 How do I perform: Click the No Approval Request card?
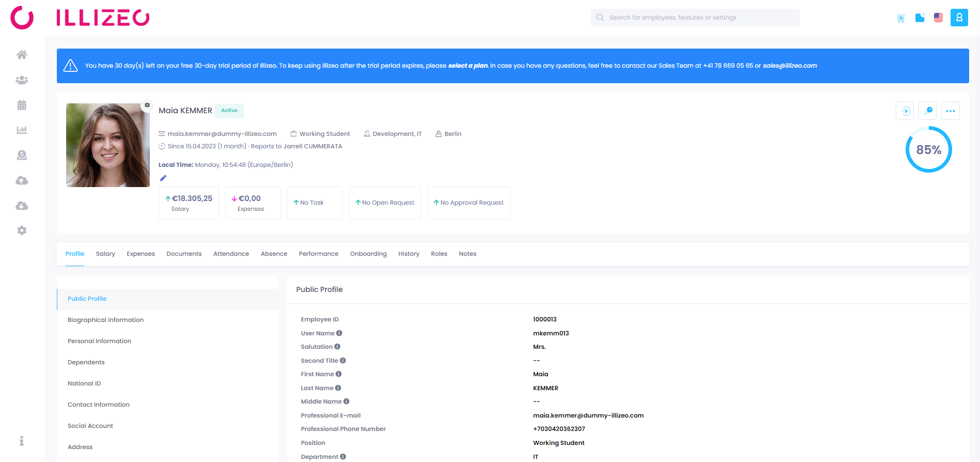(x=469, y=203)
